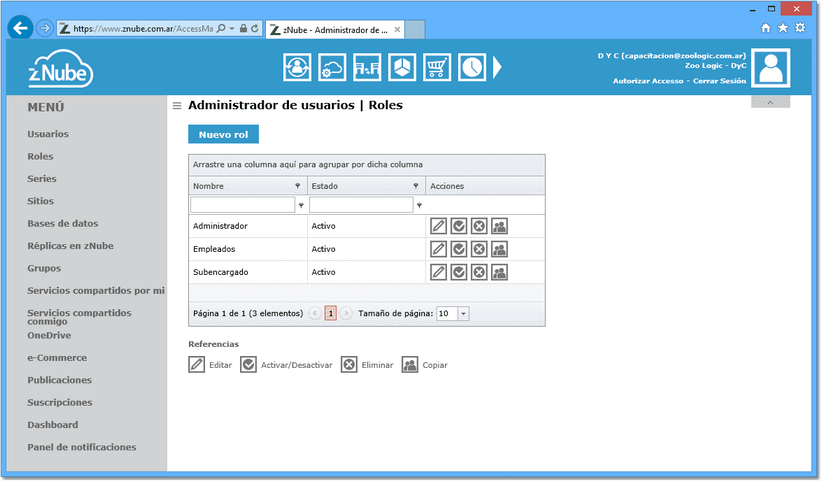Delete the Administrador role
822x482 pixels.
coord(479,226)
